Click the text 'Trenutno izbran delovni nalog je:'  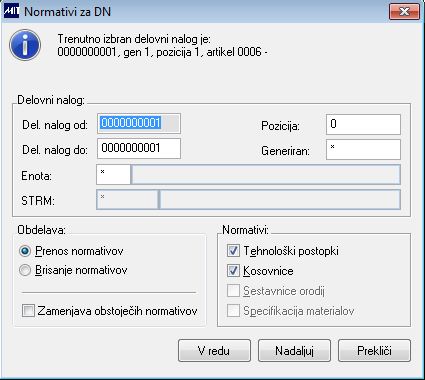(x=134, y=39)
